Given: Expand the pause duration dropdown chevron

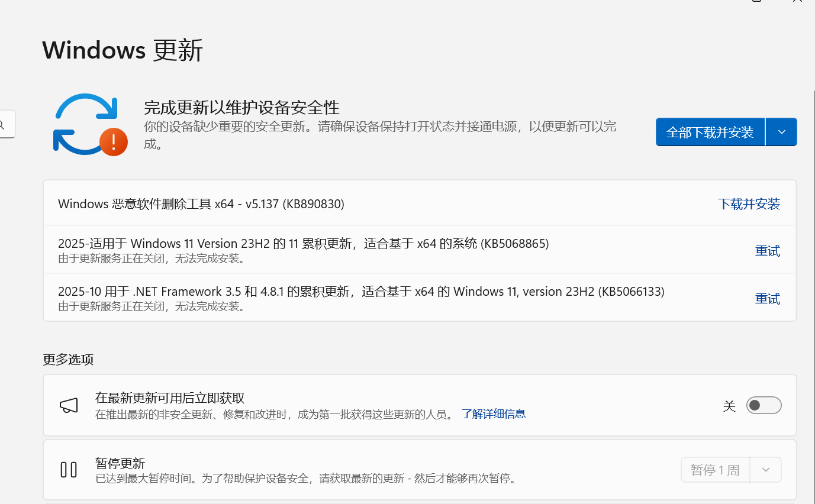Looking at the screenshot, I should click(766, 470).
